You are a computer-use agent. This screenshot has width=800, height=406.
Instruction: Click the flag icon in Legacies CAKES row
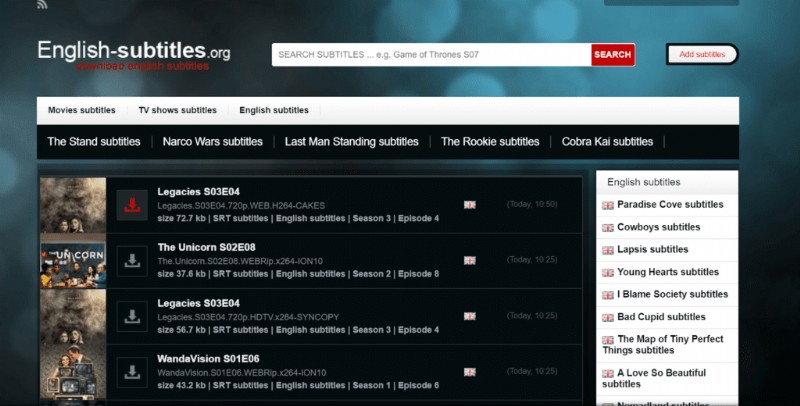[470, 205]
